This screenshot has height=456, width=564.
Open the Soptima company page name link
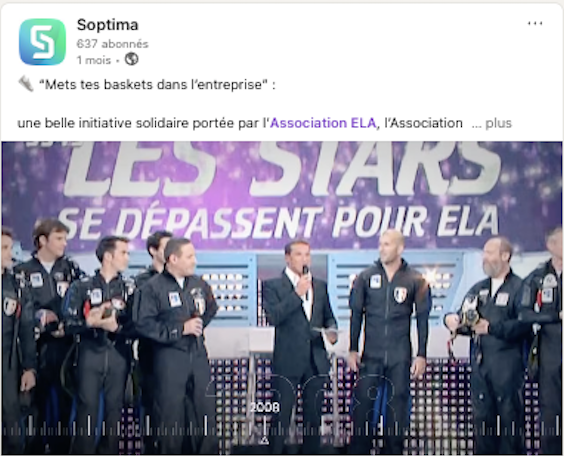108,25
